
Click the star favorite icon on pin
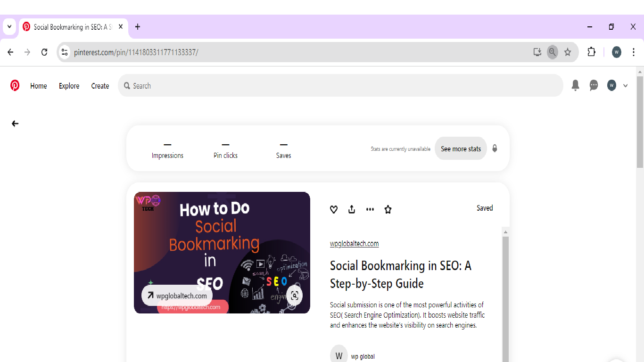pos(388,209)
